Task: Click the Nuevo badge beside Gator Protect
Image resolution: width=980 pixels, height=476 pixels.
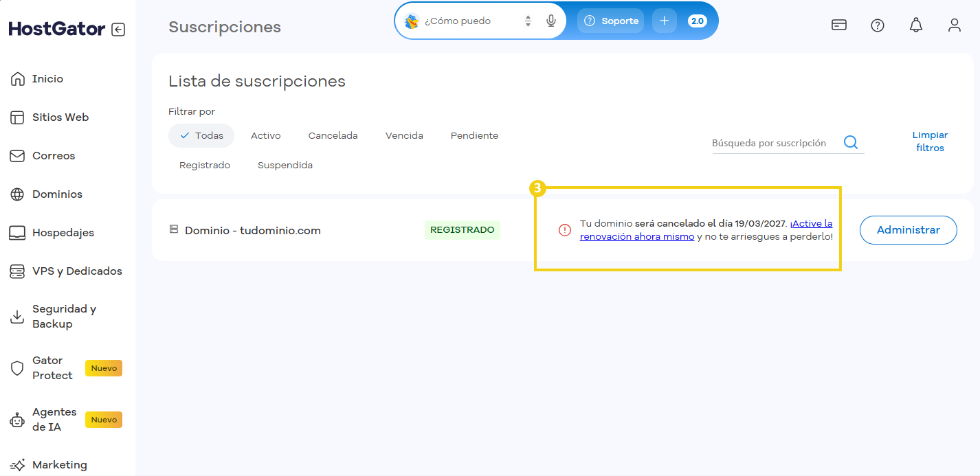Action: [104, 368]
